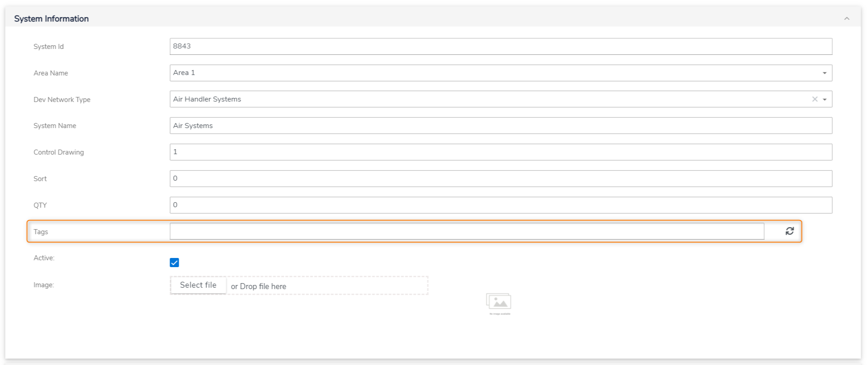Expand the Dev Network Type dropdown arrow

pyautogui.click(x=825, y=99)
